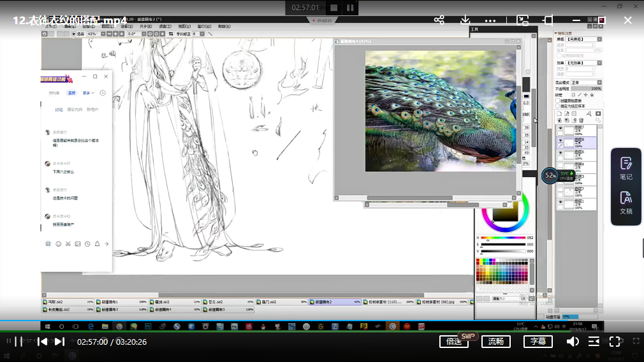This screenshot has width=644, height=362.
Task: Click the zoom in plus icon in the toolbar
Action: click(x=115, y=34)
